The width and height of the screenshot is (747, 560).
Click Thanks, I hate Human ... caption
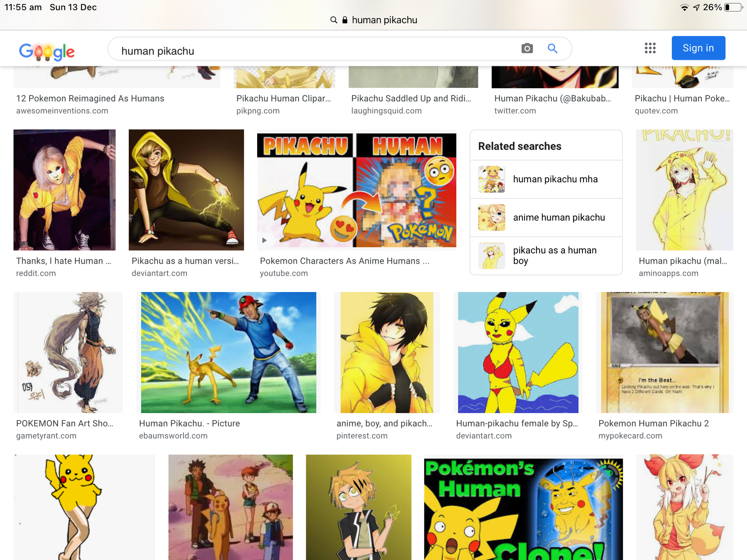click(x=63, y=261)
